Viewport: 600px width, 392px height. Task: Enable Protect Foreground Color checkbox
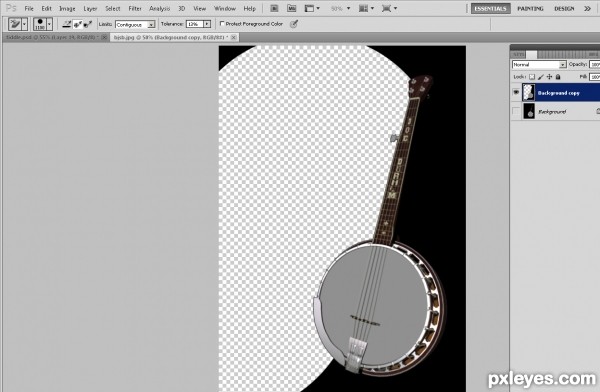[222, 24]
